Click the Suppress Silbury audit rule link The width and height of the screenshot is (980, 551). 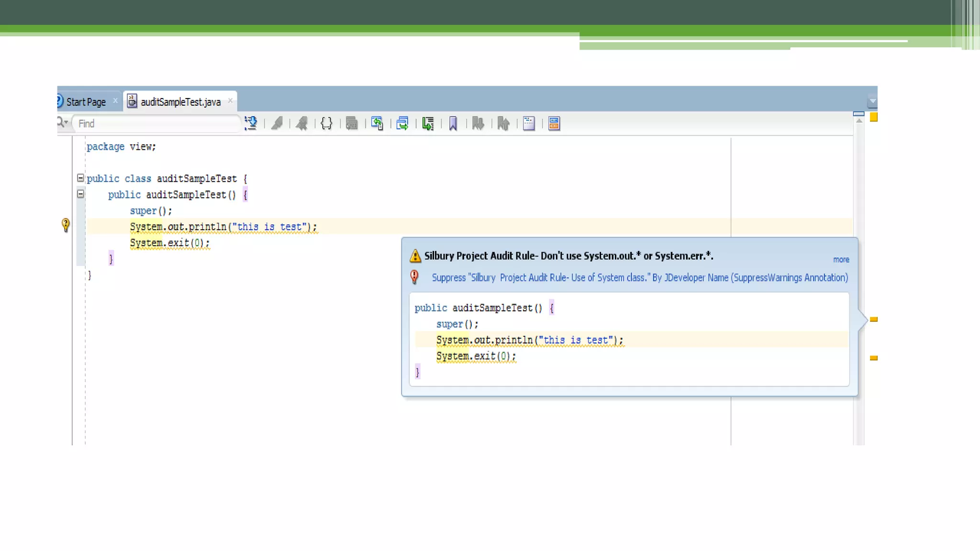639,278
